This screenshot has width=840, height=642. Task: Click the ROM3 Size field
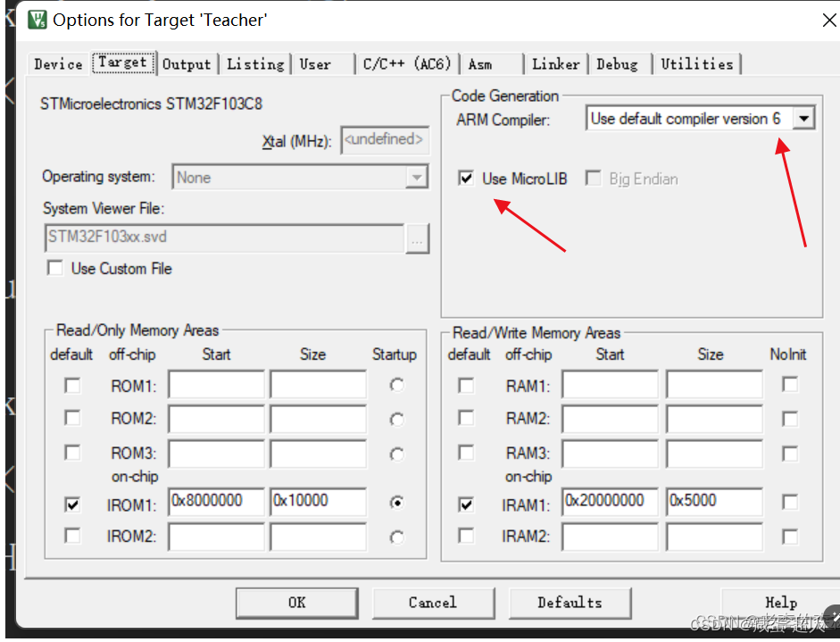[318, 454]
